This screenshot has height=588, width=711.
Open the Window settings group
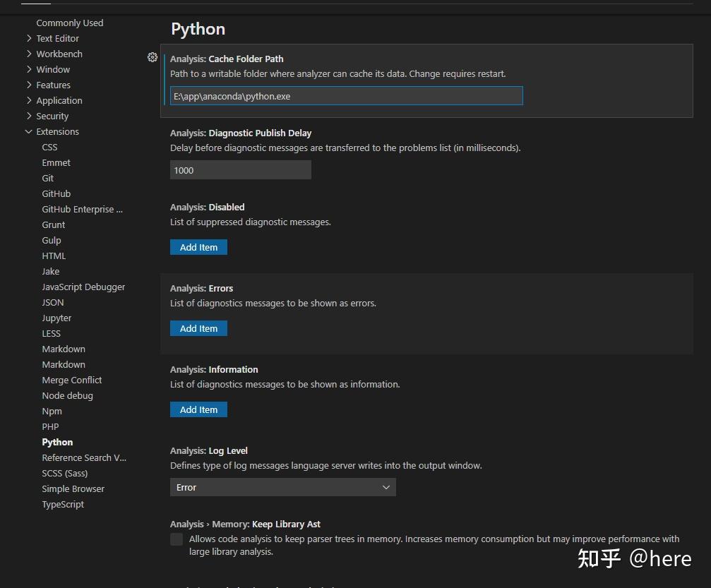52,69
